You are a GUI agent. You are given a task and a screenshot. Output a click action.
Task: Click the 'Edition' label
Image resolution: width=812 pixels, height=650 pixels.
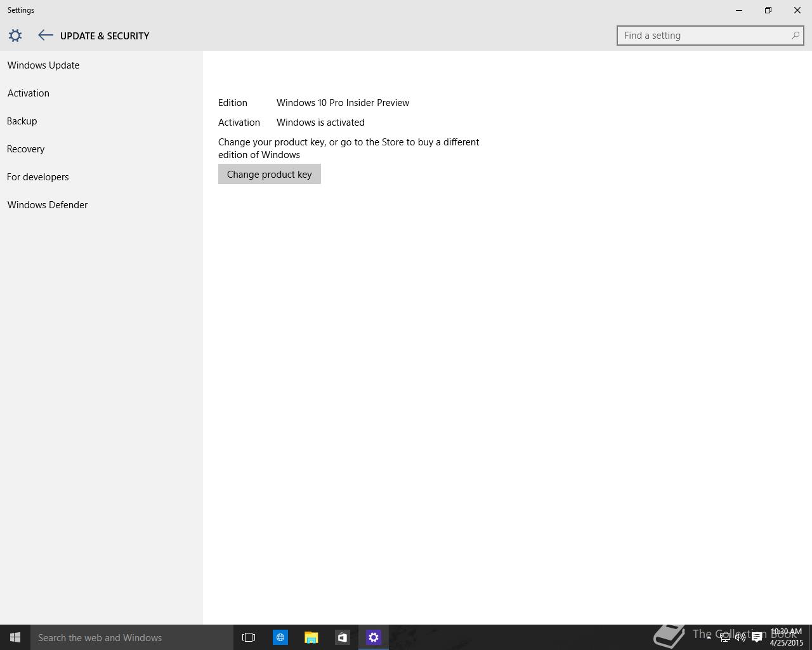[233, 103]
